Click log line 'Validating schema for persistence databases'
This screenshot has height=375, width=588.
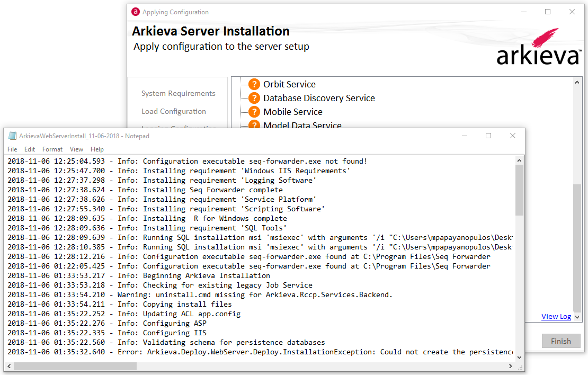[166, 342]
